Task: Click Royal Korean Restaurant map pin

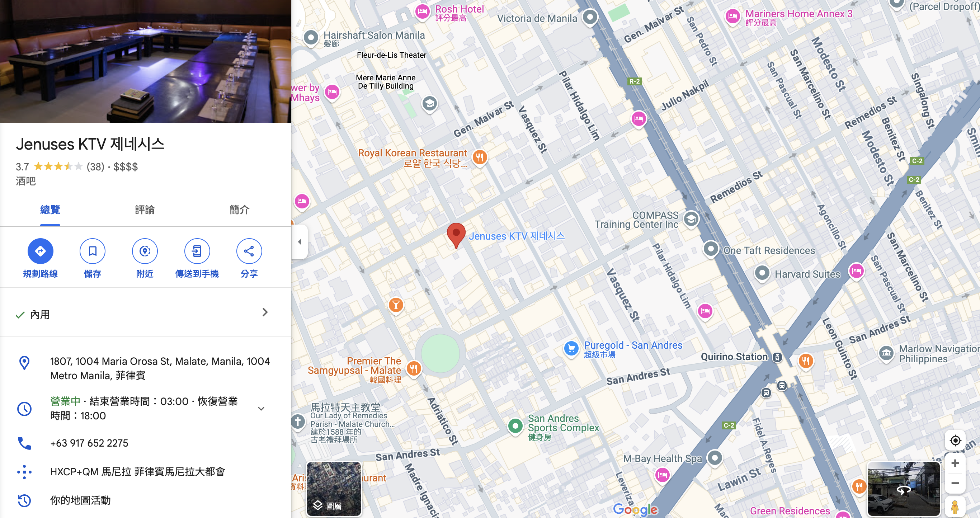Action: [479, 157]
